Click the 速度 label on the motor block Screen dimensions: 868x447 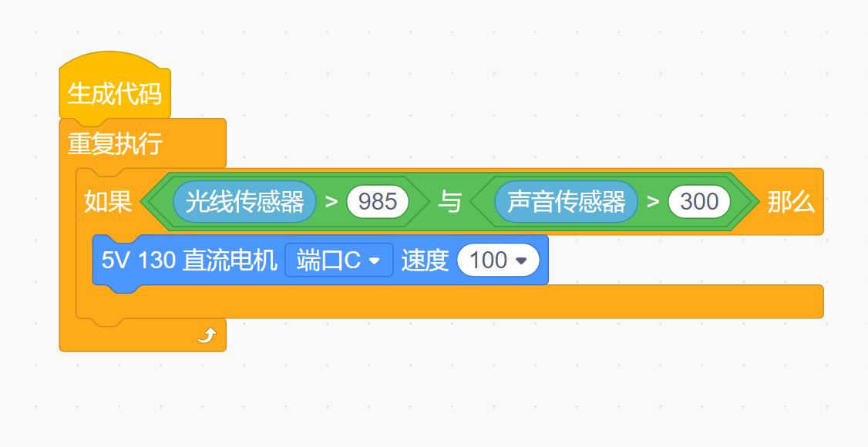coord(425,260)
